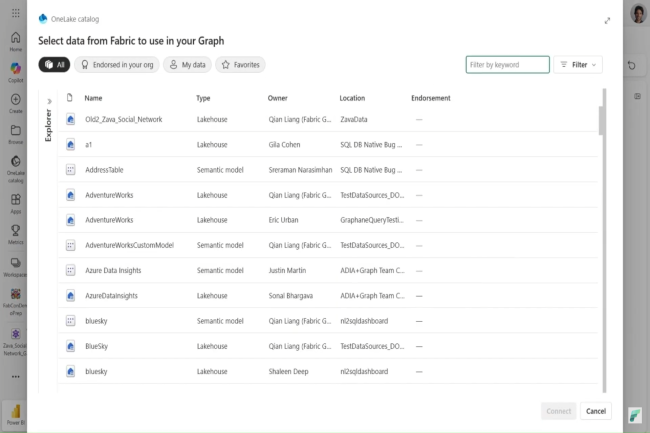Viewport: 650px width, 433px height.
Task: Sort by the Name column header
Action: 93,98
